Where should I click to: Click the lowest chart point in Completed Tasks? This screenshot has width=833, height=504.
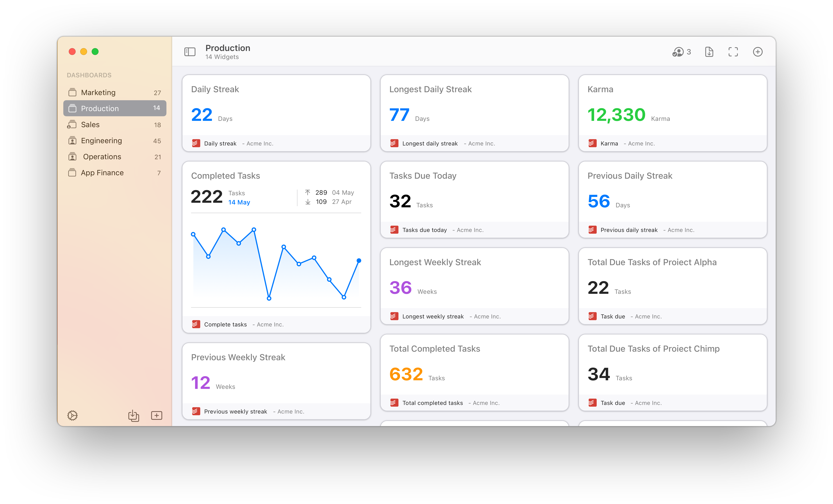[269, 299]
